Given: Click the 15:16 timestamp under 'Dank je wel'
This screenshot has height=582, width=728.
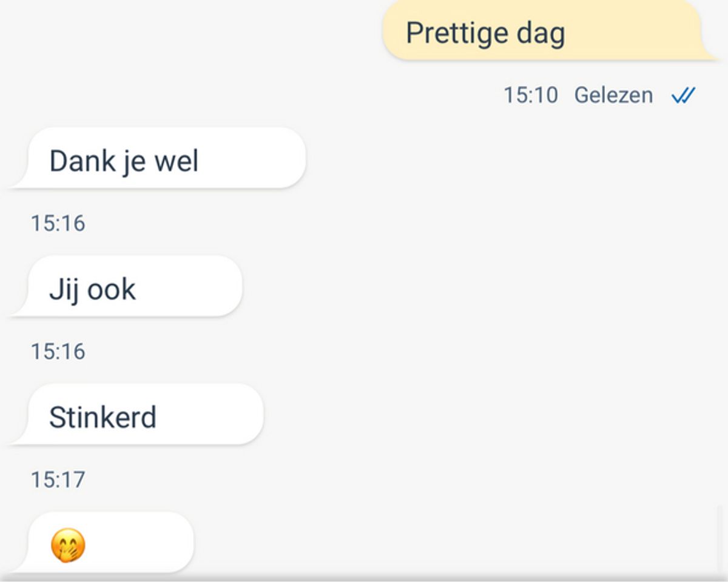Looking at the screenshot, I should click(58, 224).
